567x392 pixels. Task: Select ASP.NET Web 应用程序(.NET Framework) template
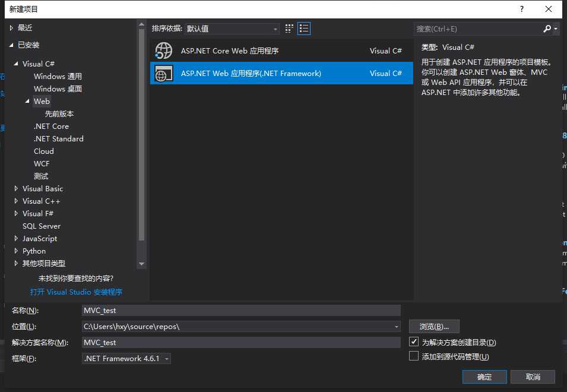(281, 74)
